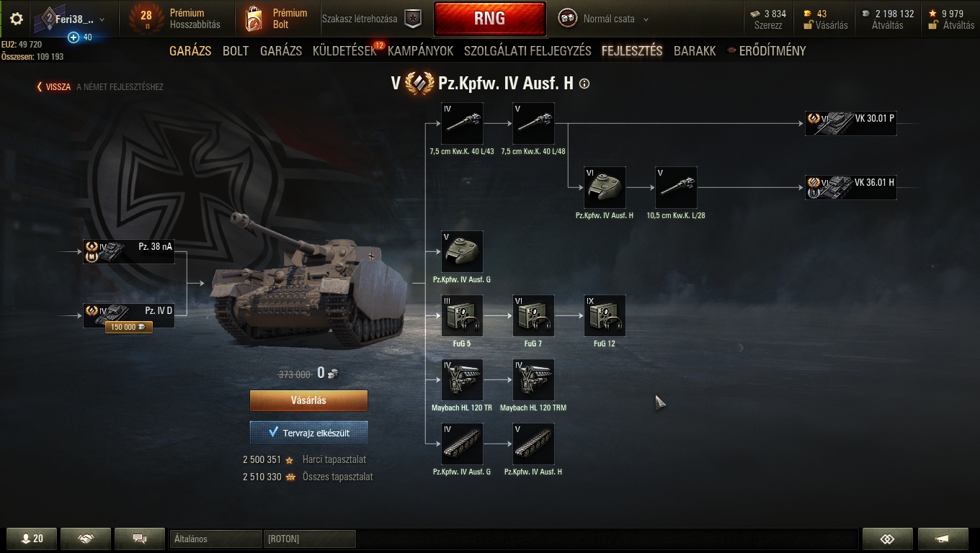The height and width of the screenshot is (553, 980).
Task: Open the contacts list icon in bottom bar
Action: [32, 539]
